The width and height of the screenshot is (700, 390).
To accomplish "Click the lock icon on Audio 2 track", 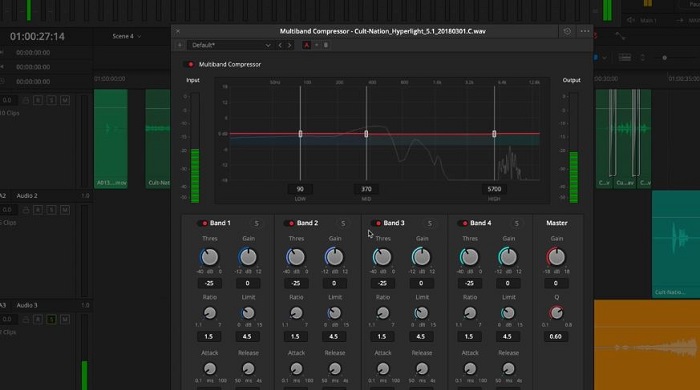I will (x=26, y=210).
